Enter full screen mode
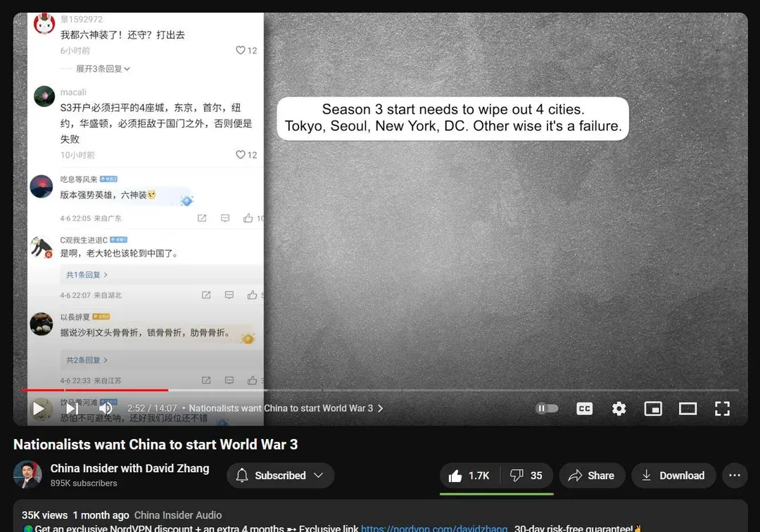The width and height of the screenshot is (760, 532). pos(722,408)
